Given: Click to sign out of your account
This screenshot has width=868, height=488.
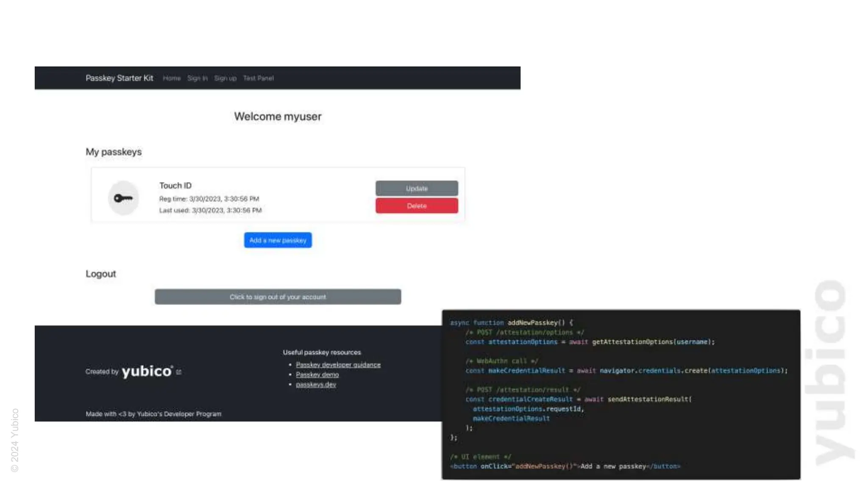Looking at the screenshot, I should pos(278,297).
